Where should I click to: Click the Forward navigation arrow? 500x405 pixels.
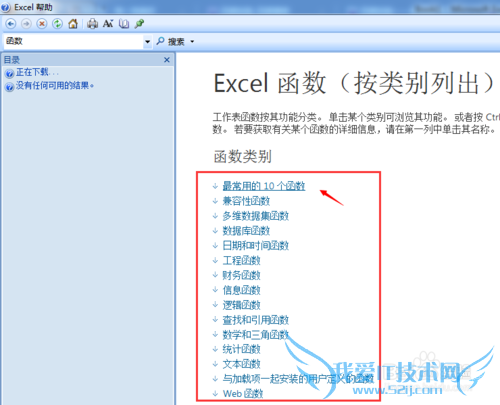[26, 24]
